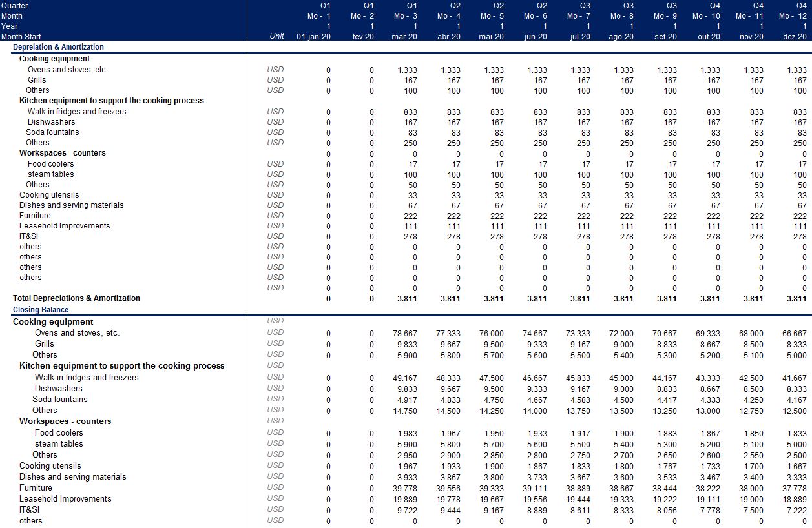Click the 66.667 value under dez-20
The height and width of the screenshot is (528, 812).
click(795, 334)
